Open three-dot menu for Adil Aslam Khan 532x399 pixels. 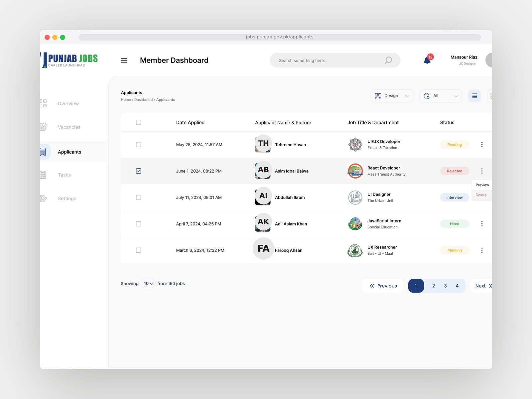[x=482, y=224]
